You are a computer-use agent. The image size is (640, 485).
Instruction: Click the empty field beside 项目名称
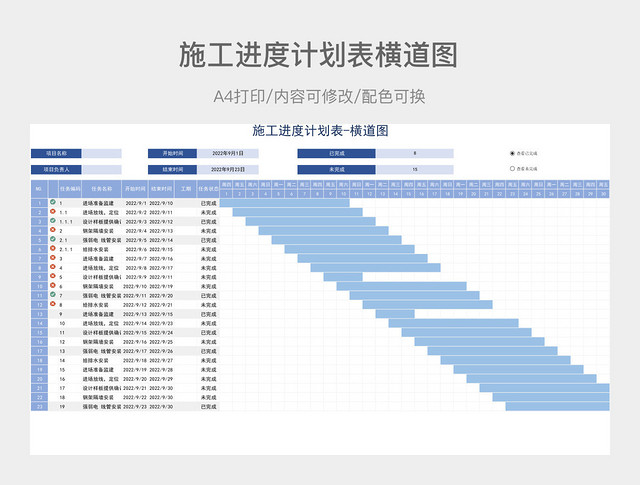click(102, 154)
